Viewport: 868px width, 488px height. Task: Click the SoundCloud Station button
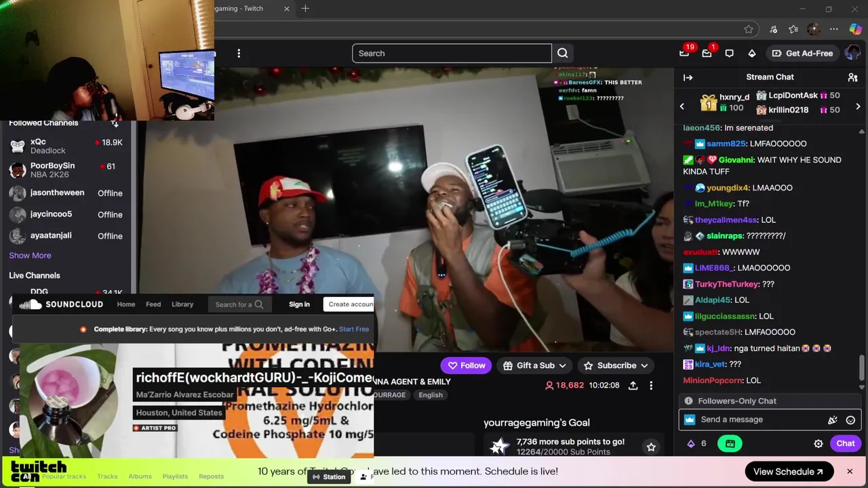pyautogui.click(x=329, y=477)
